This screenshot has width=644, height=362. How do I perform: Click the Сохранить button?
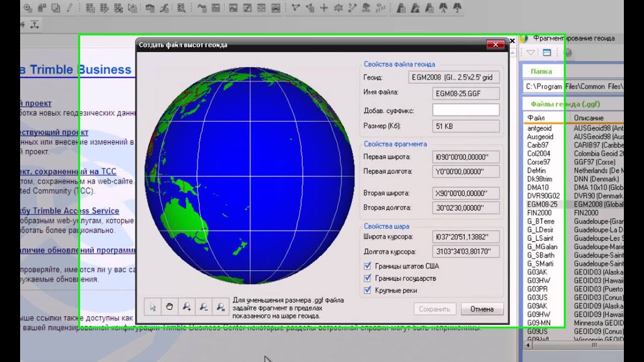pyautogui.click(x=435, y=309)
